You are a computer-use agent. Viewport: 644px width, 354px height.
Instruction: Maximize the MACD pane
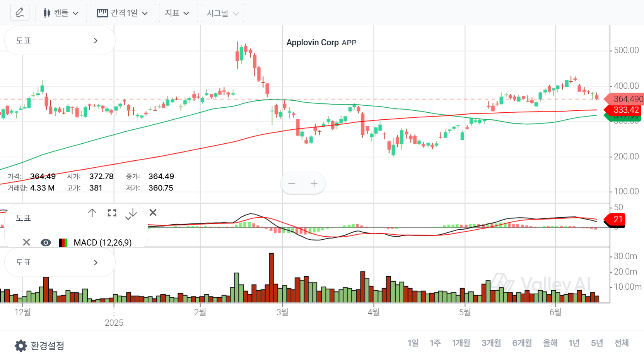[x=112, y=213]
